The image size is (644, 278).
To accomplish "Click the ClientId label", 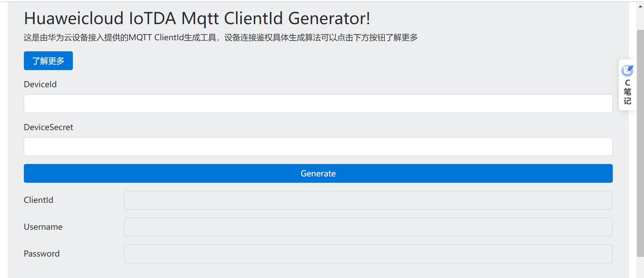I will tap(39, 200).
